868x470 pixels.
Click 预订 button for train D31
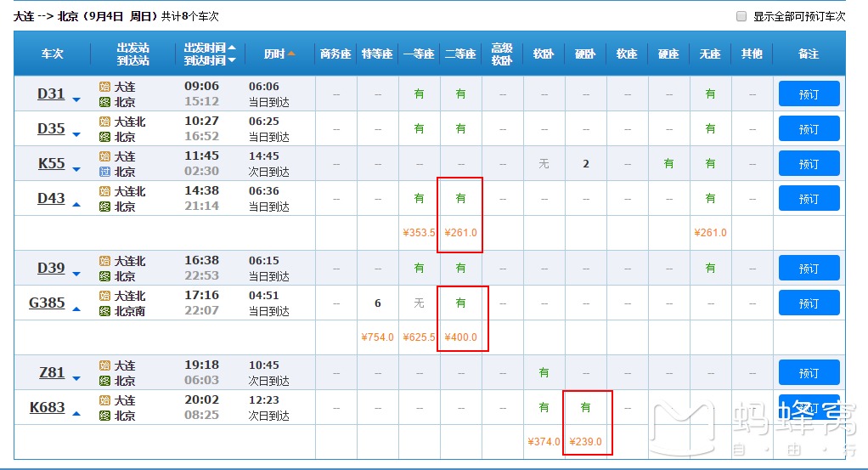[x=809, y=93]
